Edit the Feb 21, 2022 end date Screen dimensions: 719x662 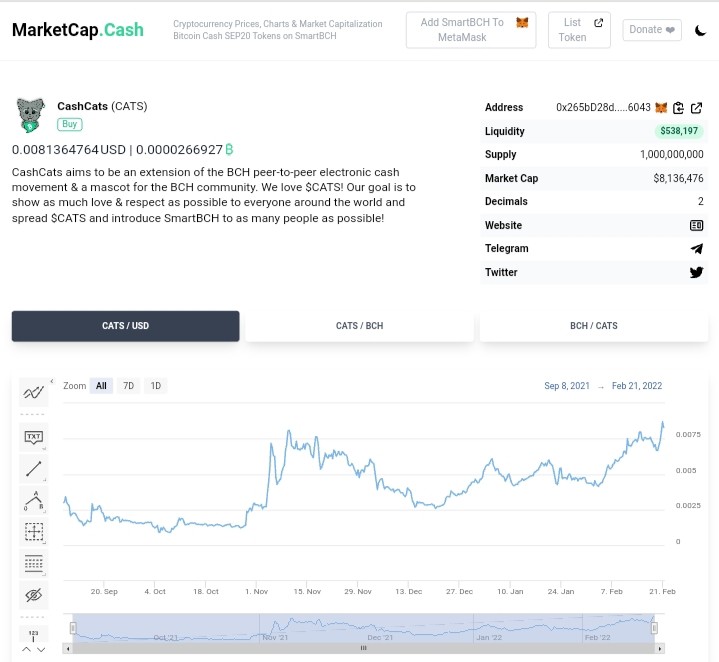point(637,386)
